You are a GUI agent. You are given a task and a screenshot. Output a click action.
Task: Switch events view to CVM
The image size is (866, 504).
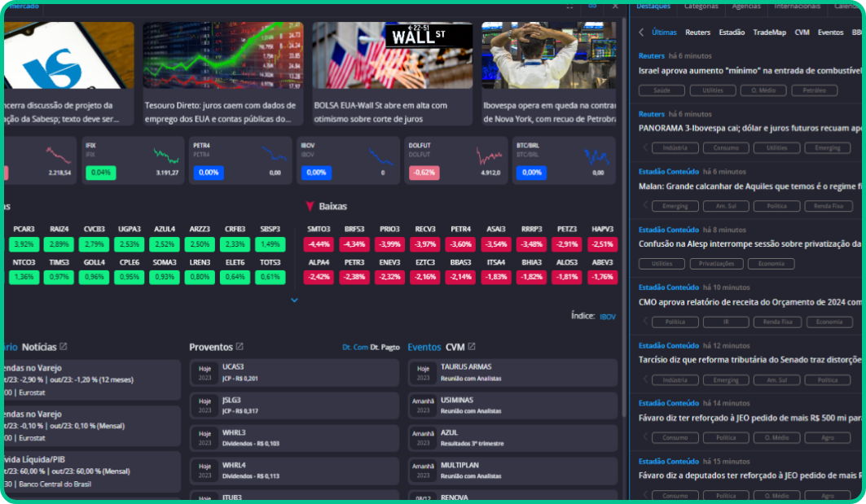455,347
